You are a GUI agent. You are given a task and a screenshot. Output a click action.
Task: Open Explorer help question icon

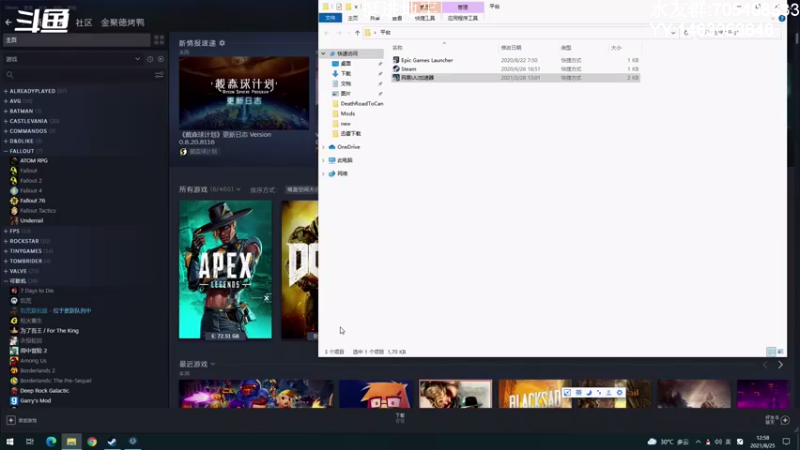pos(782,18)
